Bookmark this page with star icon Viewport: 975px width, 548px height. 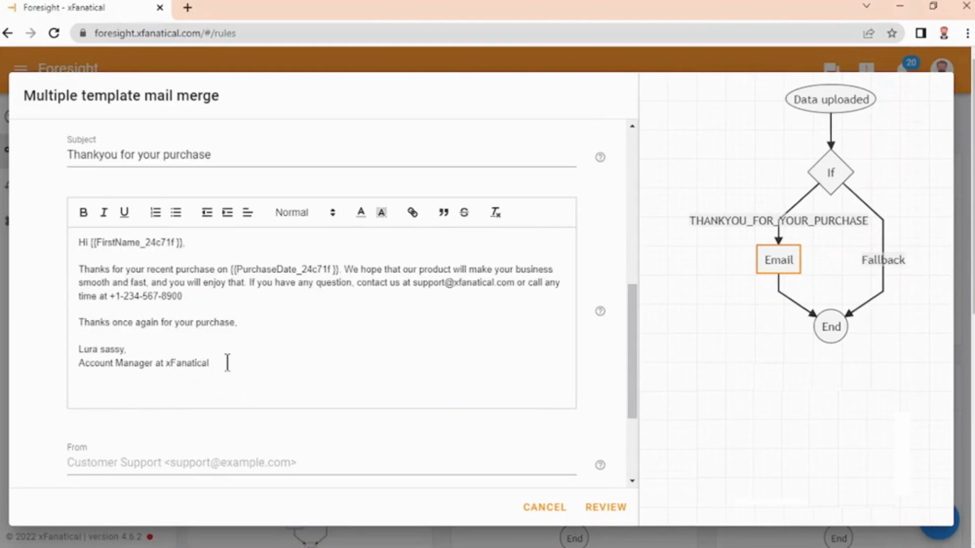coord(892,33)
